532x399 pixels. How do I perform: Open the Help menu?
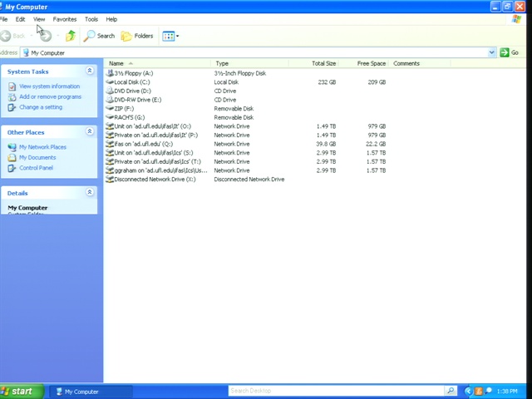111,19
